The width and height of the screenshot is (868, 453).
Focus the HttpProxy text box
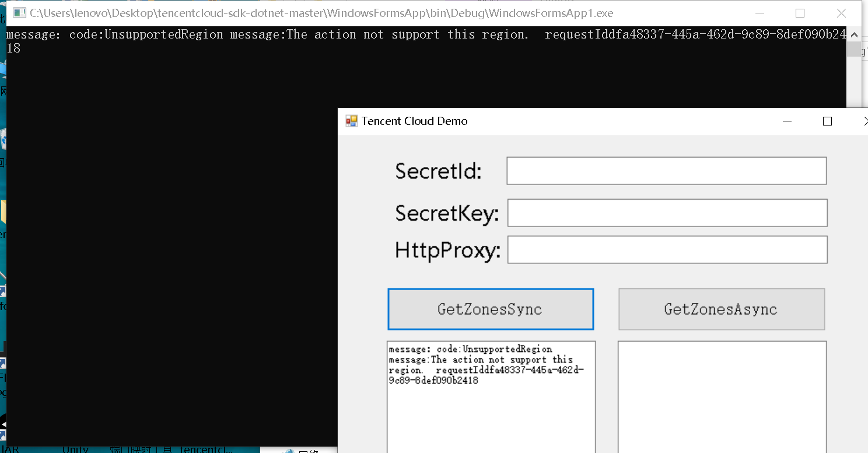coord(667,249)
